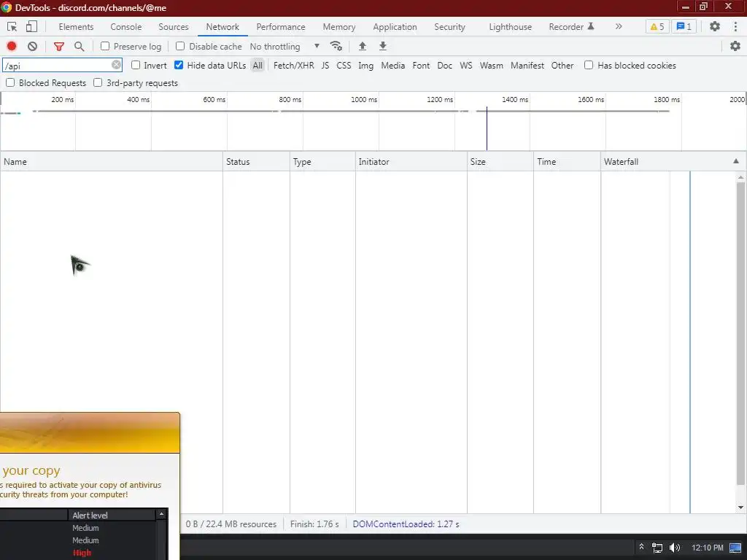Filter by Font requests
This screenshot has width=747, height=560.
[421, 66]
